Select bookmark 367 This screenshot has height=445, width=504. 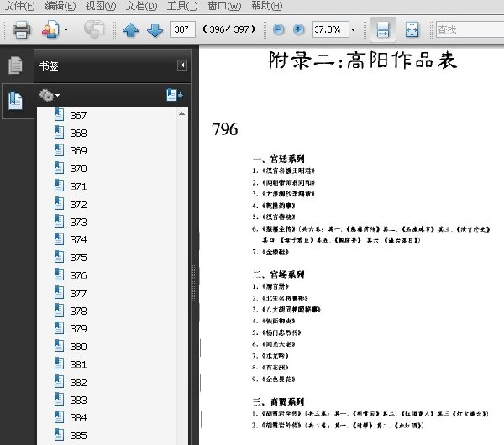coord(78,115)
